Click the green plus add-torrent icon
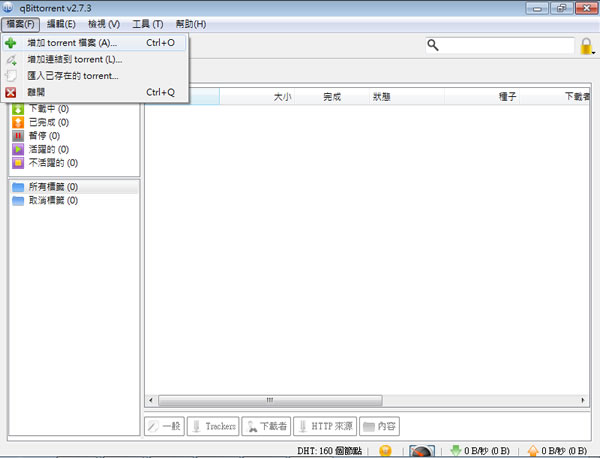This screenshot has height=458, width=600. tap(11, 43)
